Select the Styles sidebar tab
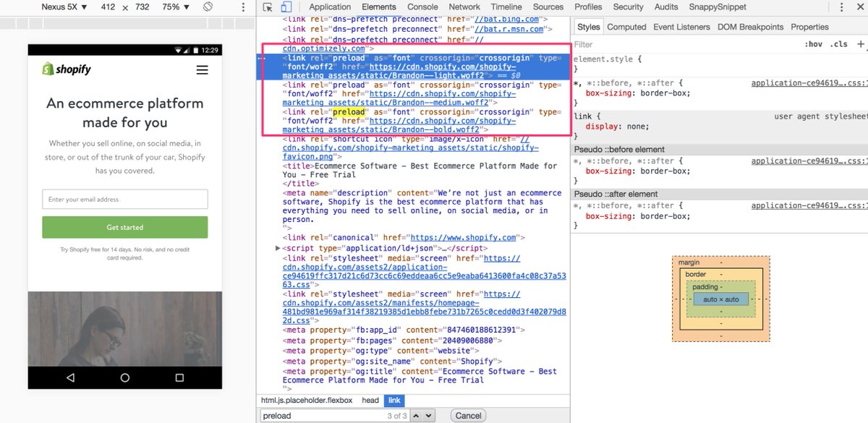 tap(589, 27)
